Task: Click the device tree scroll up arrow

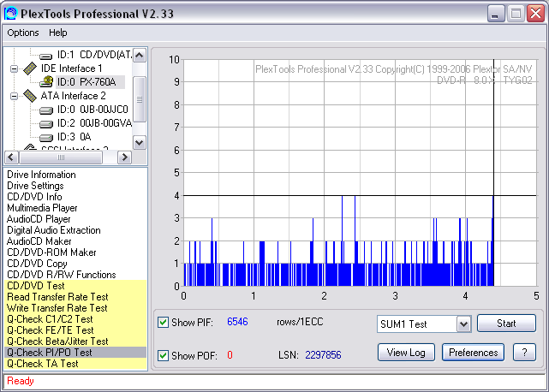Action: (140, 56)
